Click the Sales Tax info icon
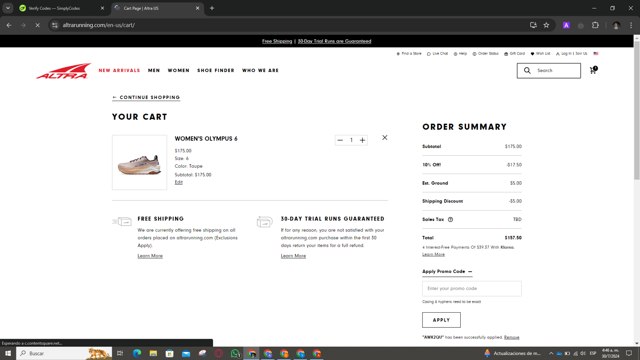640x360 pixels. click(450, 219)
